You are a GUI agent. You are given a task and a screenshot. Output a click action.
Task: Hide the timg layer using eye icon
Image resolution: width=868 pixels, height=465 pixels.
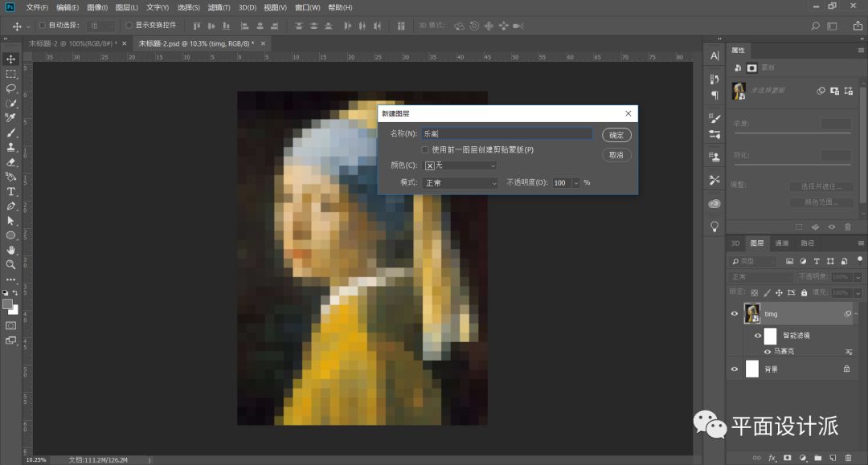734,314
